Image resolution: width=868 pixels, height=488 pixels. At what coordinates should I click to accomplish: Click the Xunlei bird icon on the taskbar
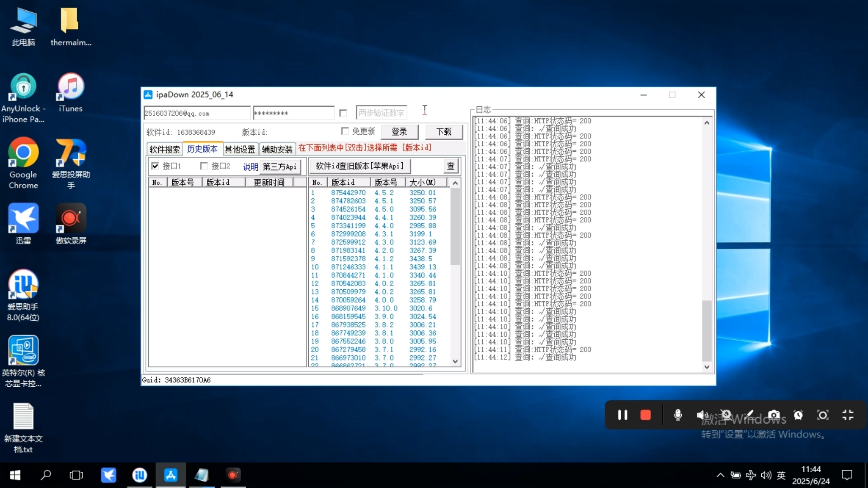(108, 475)
